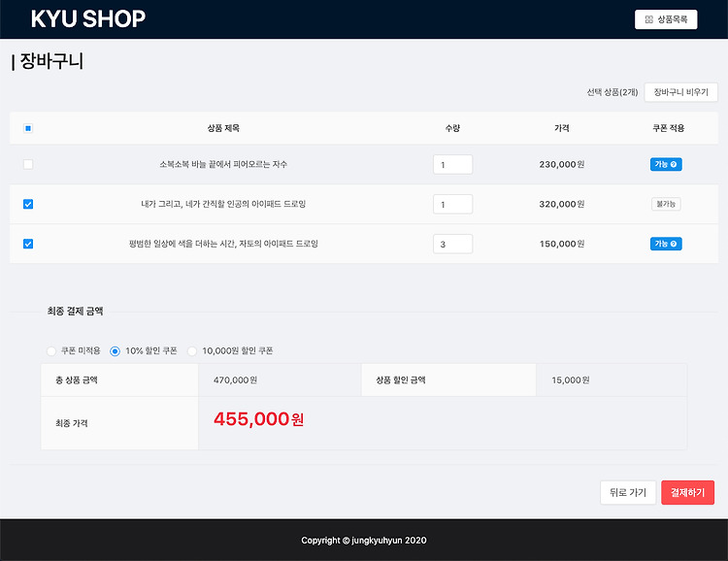The width and height of the screenshot is (728, 561).
Task: Click the 쿠폰 적용 column header
Action: pos(668,128)
